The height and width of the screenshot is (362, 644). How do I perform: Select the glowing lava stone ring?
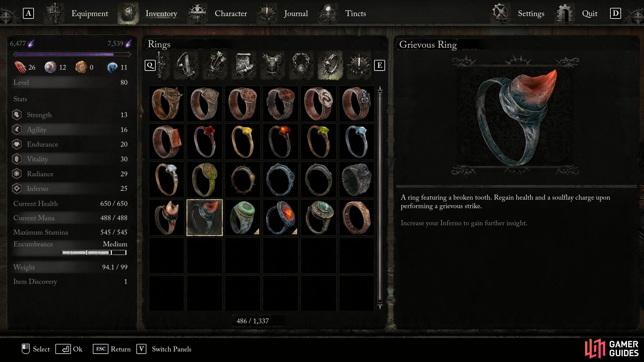(280, 218)
